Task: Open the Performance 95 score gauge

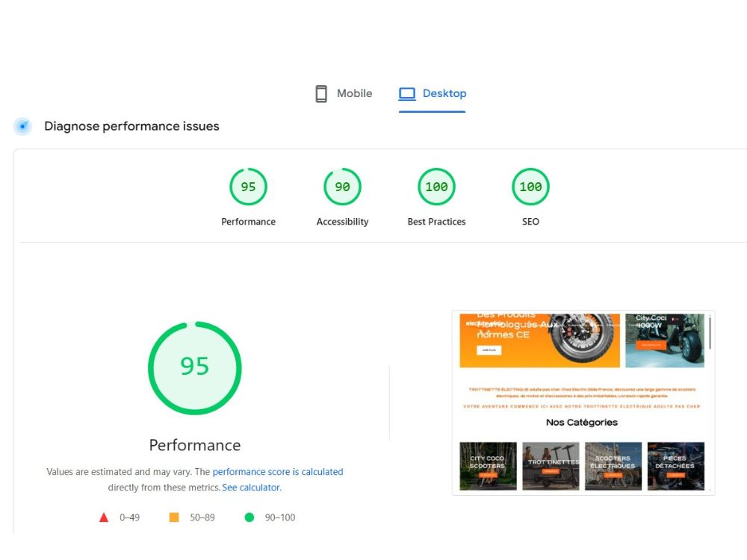Action: pyautogui.click(x=248, y=187)
